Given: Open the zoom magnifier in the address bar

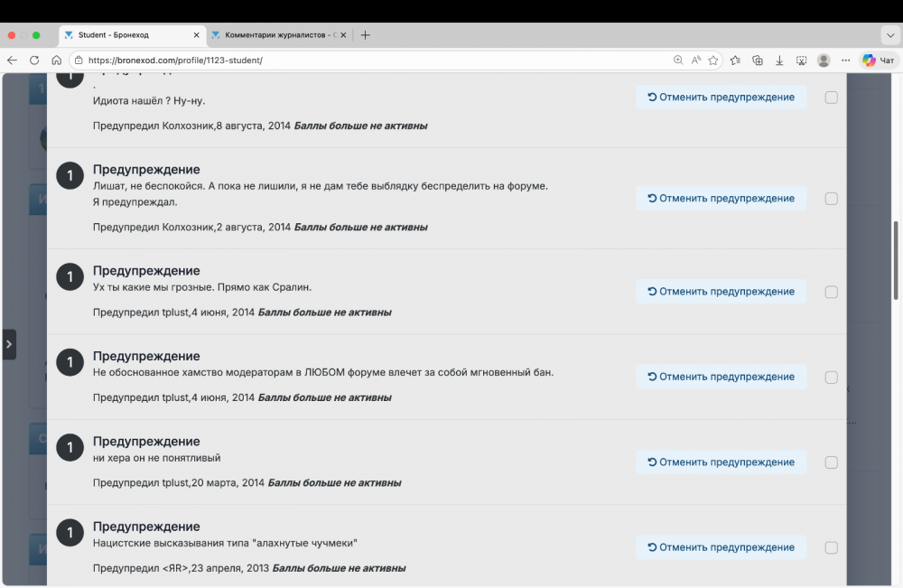Looking at the screenshot, I should (x=678, y=61).
